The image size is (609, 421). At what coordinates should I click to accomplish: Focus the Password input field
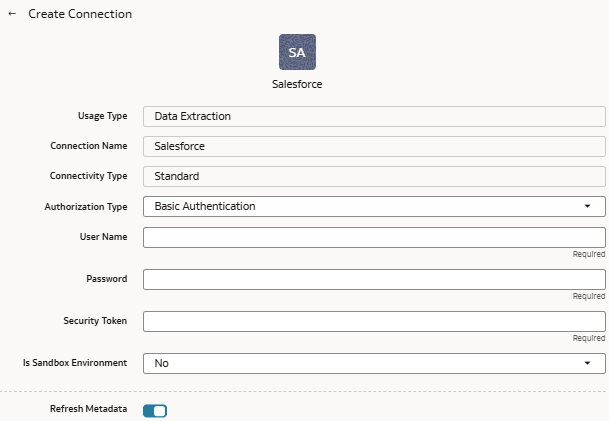[x=374, y=279]
